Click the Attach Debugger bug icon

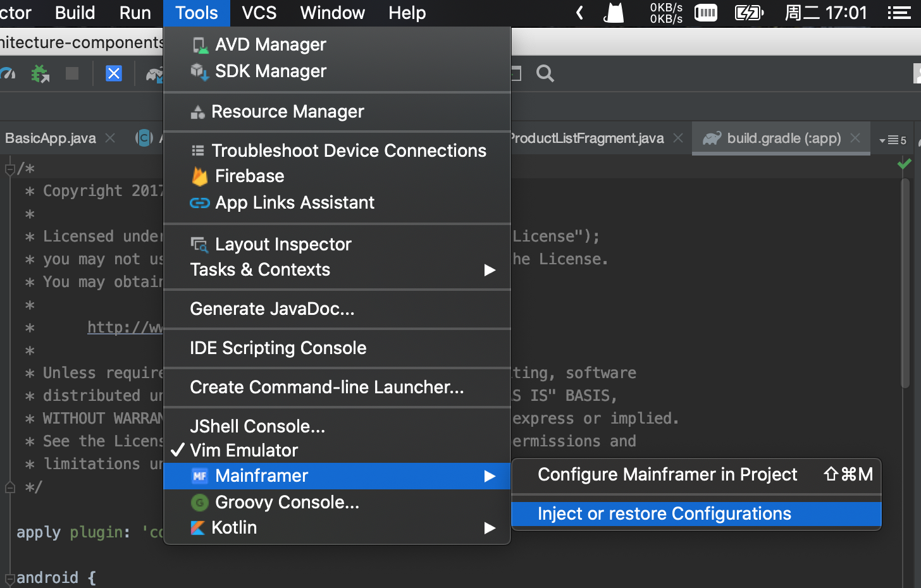[x=40, y=74]
